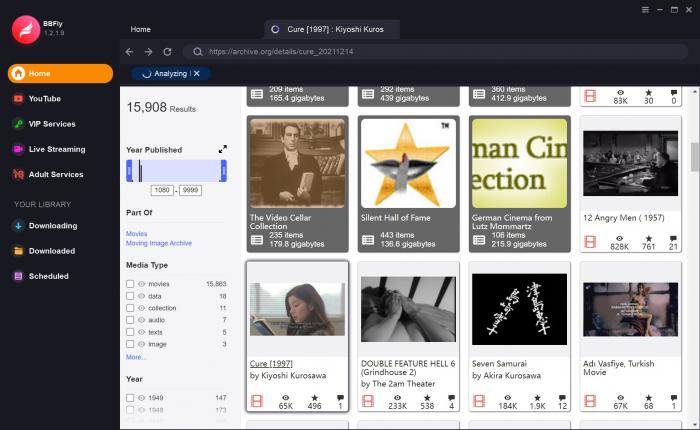Screen dimensions: 700x430
Task: Check the texts media type checkbox
Action: click(130, 332)
